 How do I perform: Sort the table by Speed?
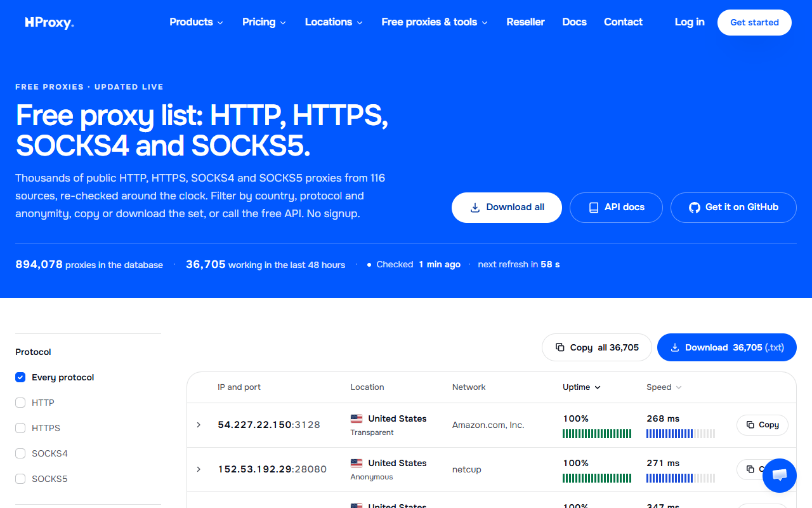pos(664,387)
